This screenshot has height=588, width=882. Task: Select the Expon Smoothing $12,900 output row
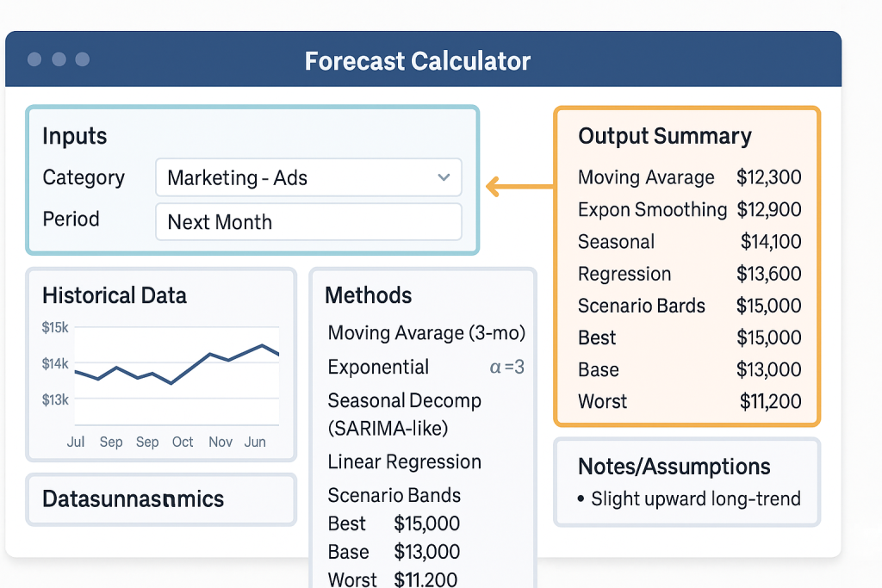pyautogui.click(x=689, y=209)
